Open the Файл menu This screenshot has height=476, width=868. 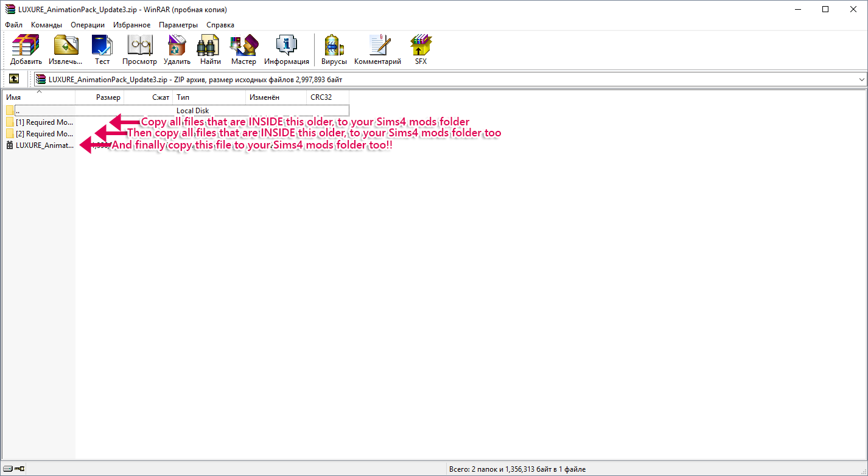pos(13,25)
